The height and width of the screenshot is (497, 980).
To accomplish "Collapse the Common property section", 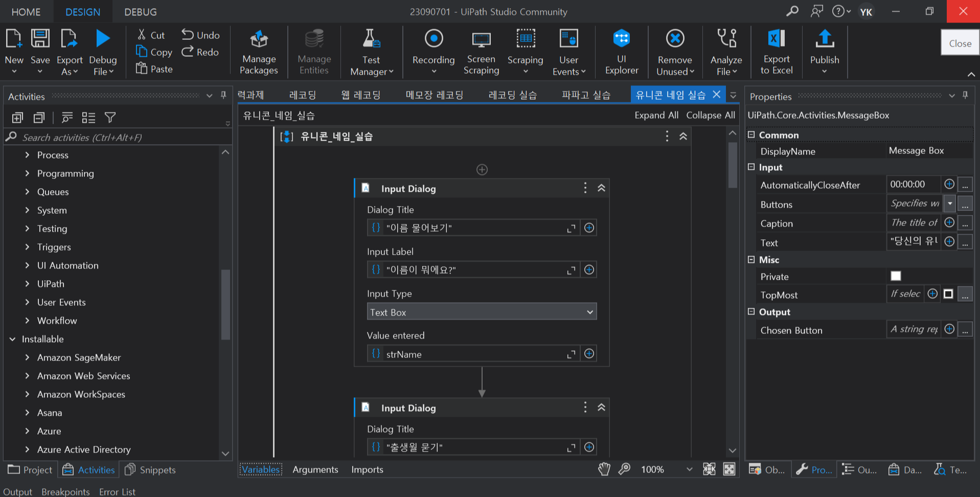I will (751, 134).
